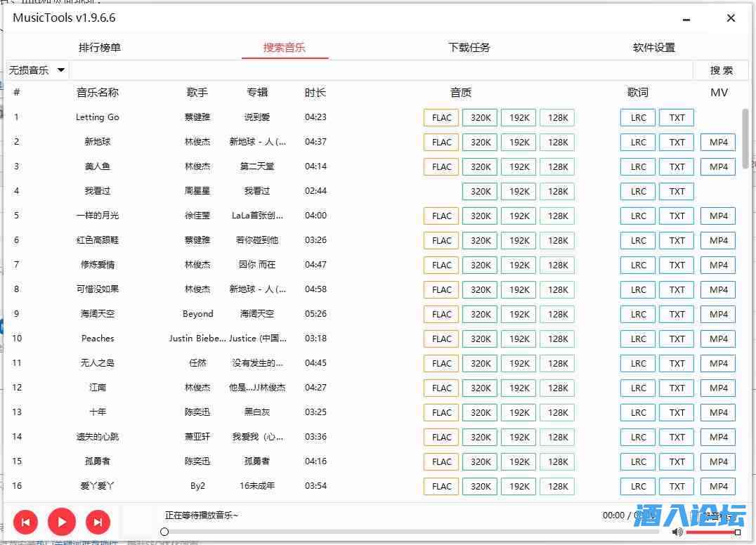This screenshot has width=756, height=545.
Task: Minimize the MusicTools window
Action: [686, 19]
